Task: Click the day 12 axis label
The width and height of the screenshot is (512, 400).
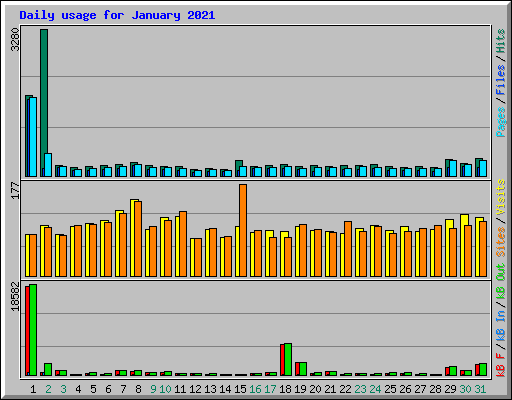Action: pos(195,389)
